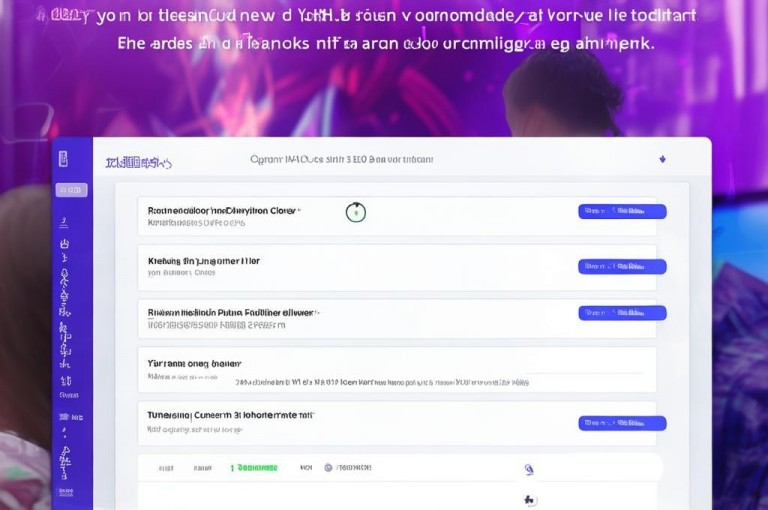
Task: Expand the first list row title with arrow
Action: pos(224,211)
